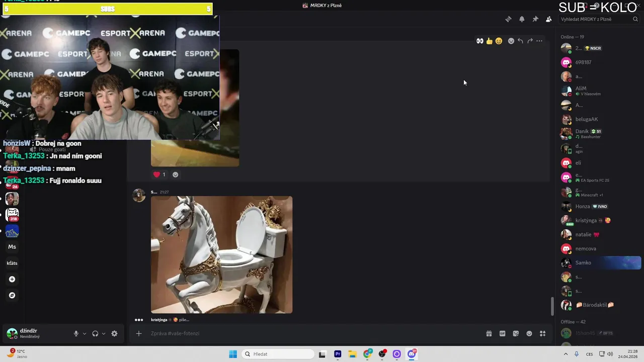Open the emoji picker in the message bar
This screenshot has width=644, height=362.
pos(529,333)
